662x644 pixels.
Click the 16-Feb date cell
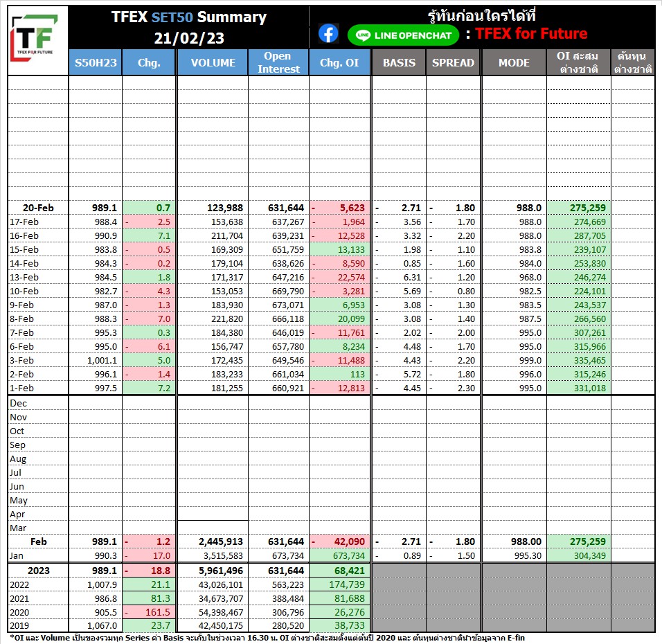24,235
